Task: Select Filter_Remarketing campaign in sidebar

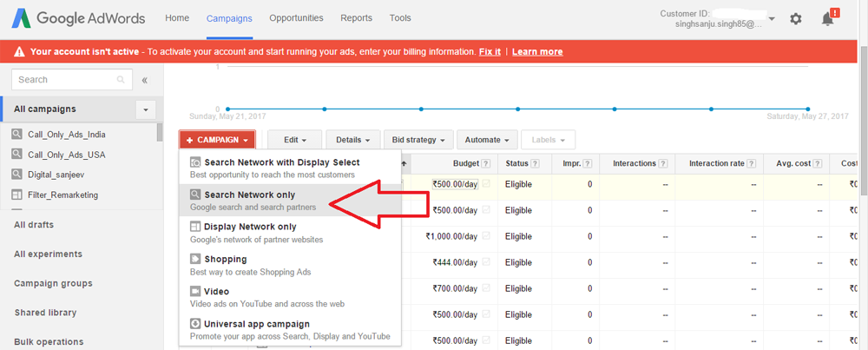Action: (62, 195)
